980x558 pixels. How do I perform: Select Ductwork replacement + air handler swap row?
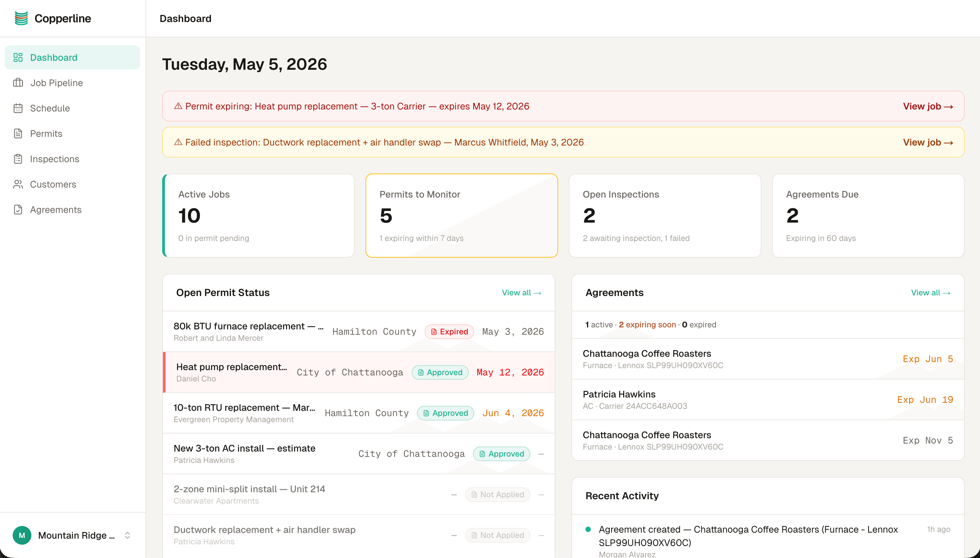click(x=359, y=535)
